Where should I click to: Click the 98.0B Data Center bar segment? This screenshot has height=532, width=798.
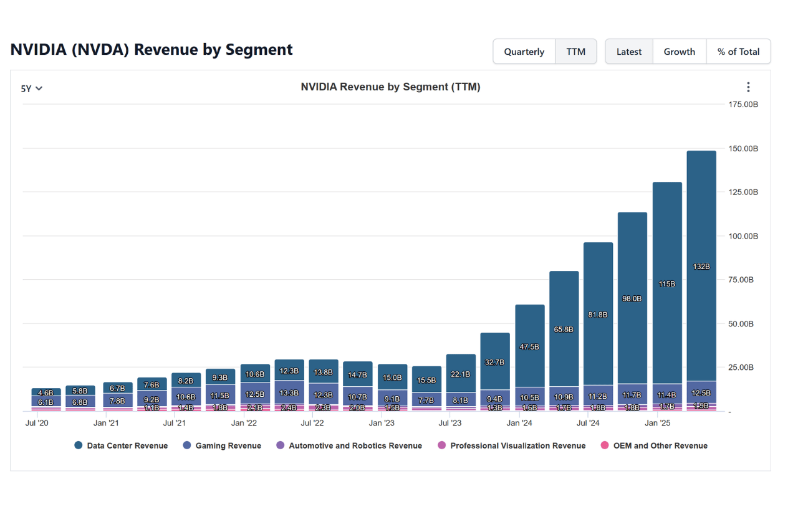click(x=632, y=298)
